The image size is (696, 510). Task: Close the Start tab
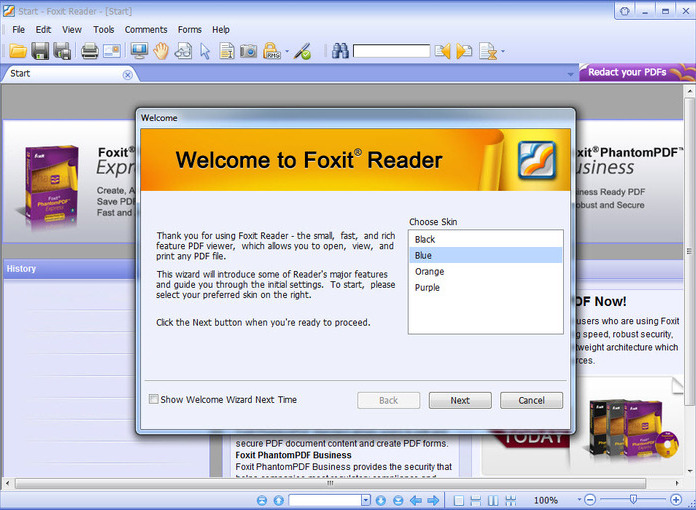(127, 75)
